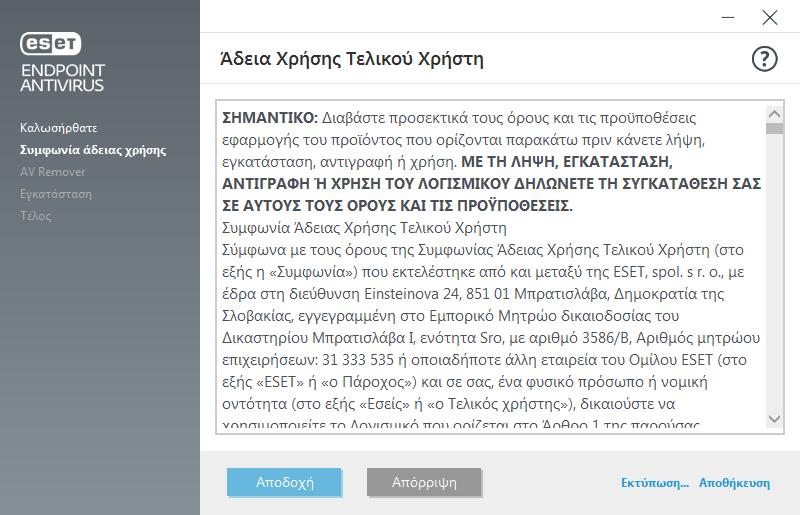
Task: Click the ESET logo in sidebar
Action: click(x=51, y=43)
